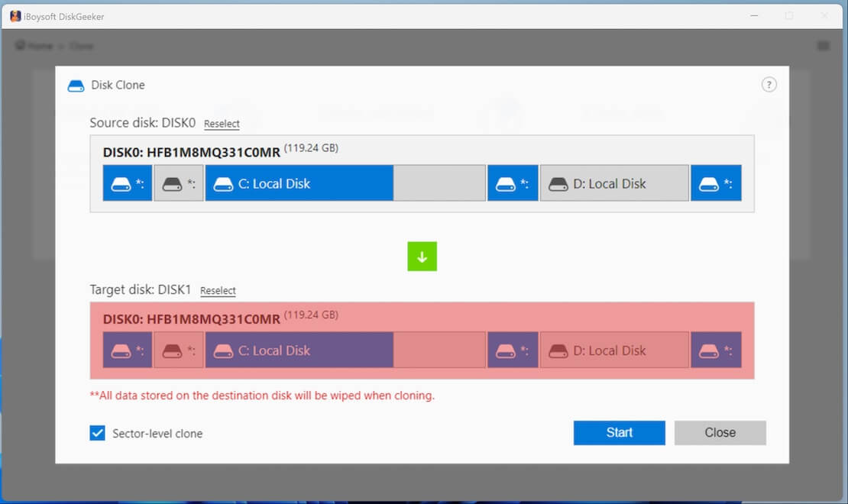Select the first partition in the target disk
This screenshot has width=848, height=504.
(x=128, y=351)
